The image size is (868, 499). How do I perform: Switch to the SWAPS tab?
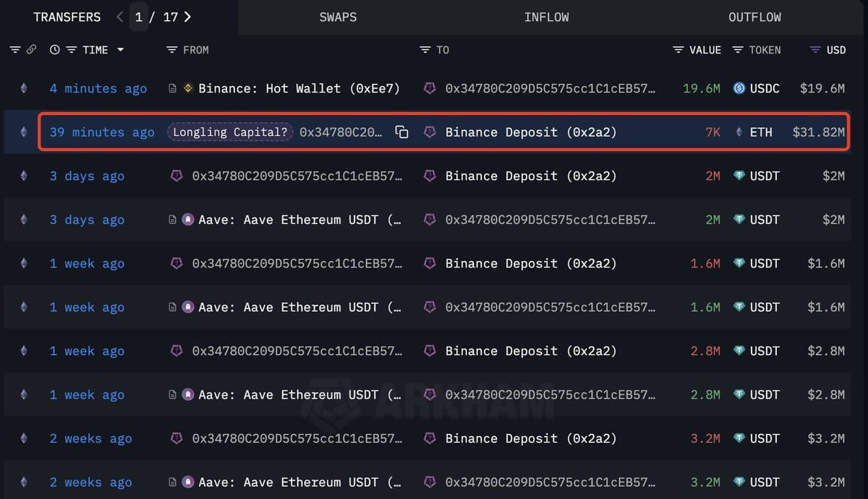click(338, 17)
